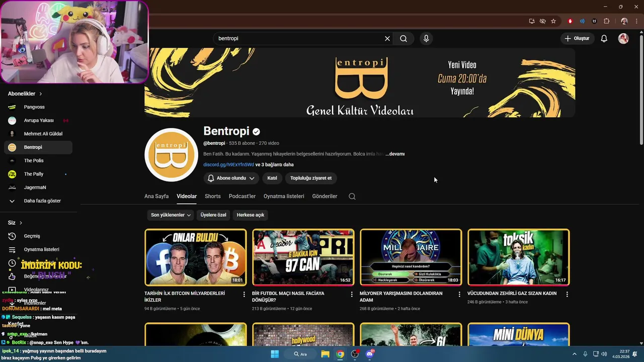Click Topluluğu ziyaret et button
Viewport: 644px width, 362px height.
tap(311, 178)
